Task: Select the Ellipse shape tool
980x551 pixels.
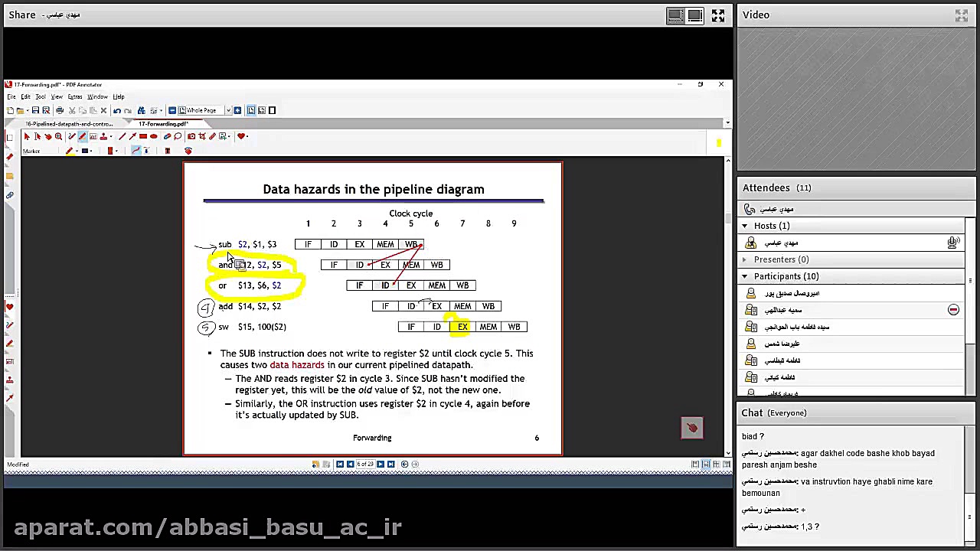Action: coord(154,136)
